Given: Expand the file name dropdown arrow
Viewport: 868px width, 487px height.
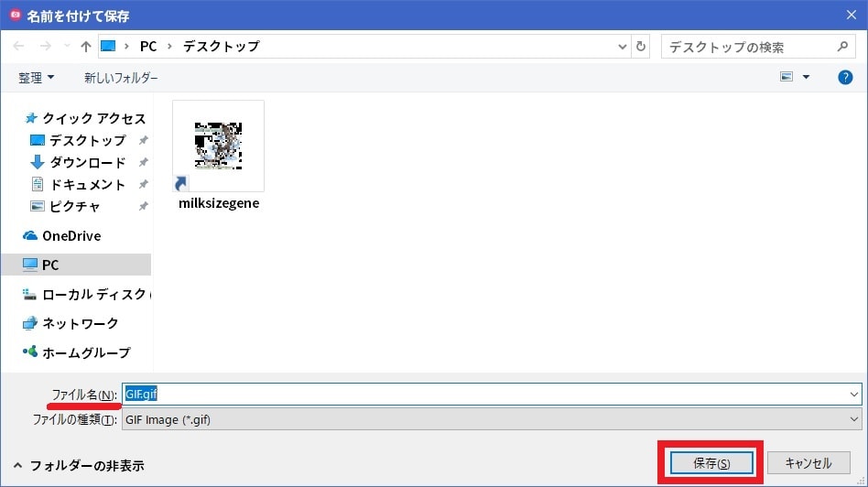Looking at the screenshot, I should point(853,395).
